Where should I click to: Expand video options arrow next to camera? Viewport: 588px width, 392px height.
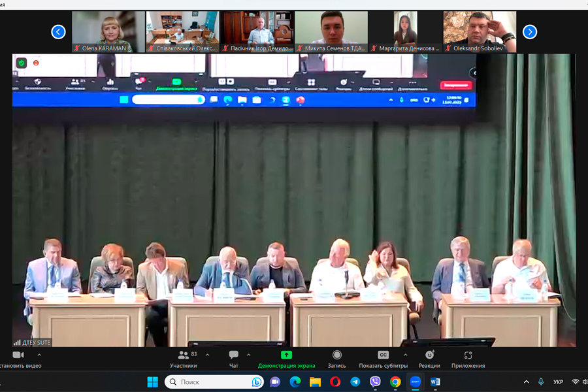(39, 355)
